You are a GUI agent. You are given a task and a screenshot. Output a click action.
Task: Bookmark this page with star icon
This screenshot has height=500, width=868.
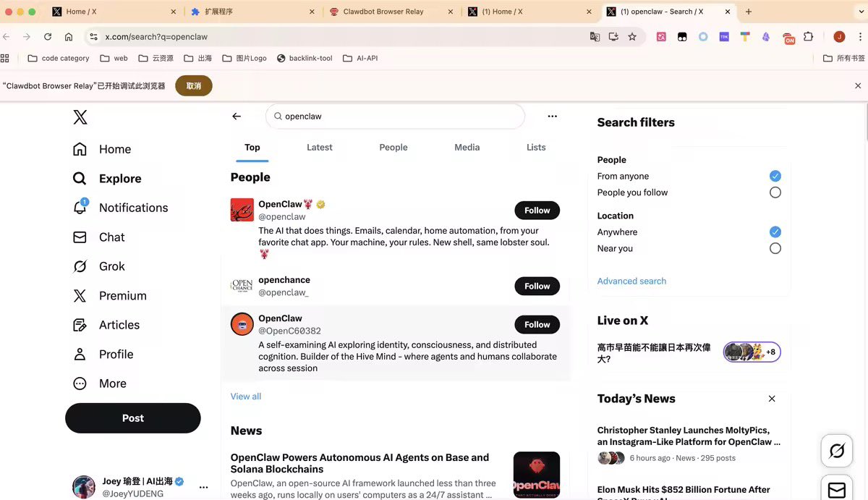point(632,36)
